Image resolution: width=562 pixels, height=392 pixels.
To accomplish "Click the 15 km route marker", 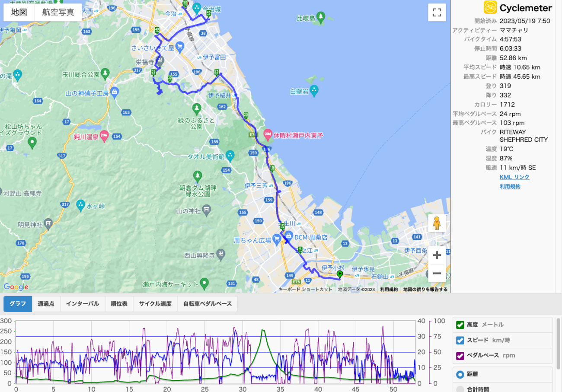I will [272, 168].
